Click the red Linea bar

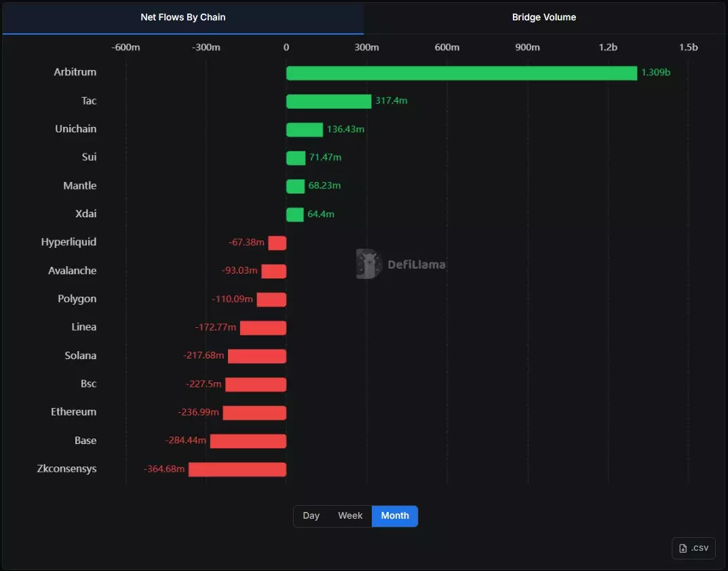(x=263, y=328)
